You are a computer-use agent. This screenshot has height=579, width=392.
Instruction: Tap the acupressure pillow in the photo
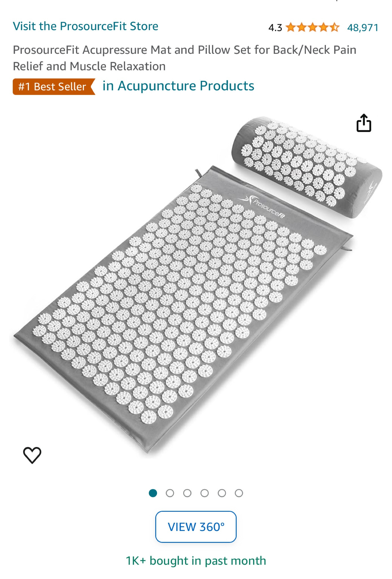click(307, 167)
